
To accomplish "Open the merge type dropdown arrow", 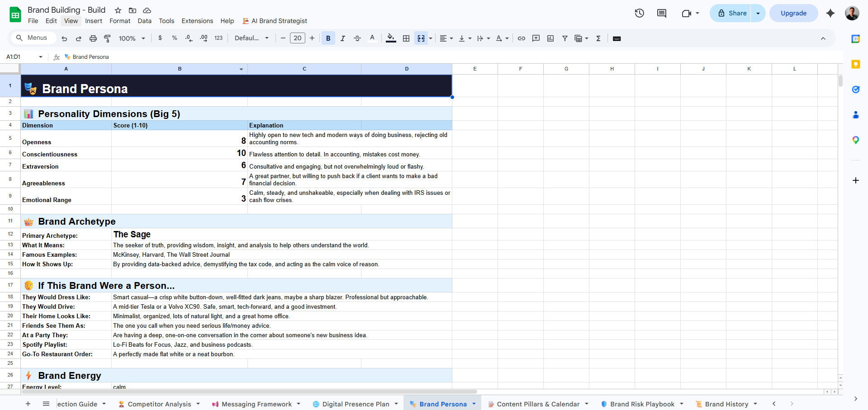I will 431,38.
